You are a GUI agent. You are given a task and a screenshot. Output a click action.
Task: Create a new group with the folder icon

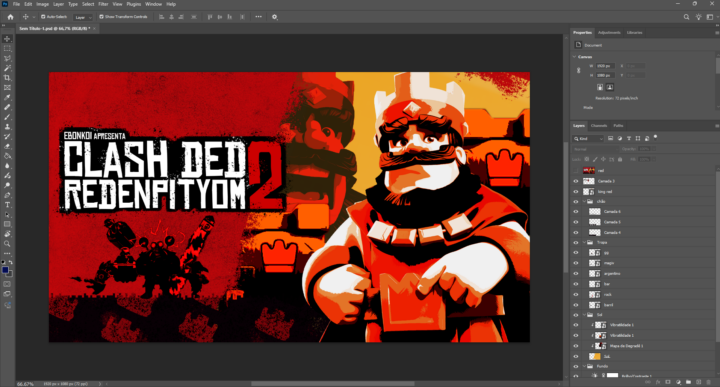tap(688, 382)
